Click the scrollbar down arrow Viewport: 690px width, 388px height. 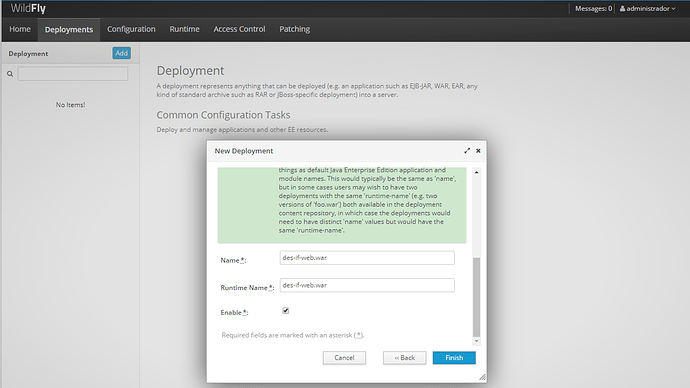tap(477, 341)
